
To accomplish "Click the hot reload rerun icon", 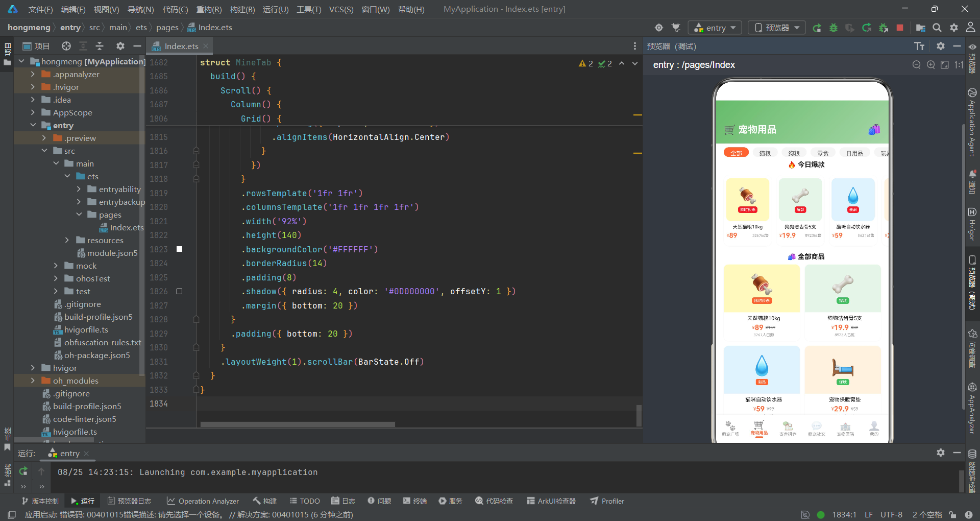I will (x=867, y=28).
